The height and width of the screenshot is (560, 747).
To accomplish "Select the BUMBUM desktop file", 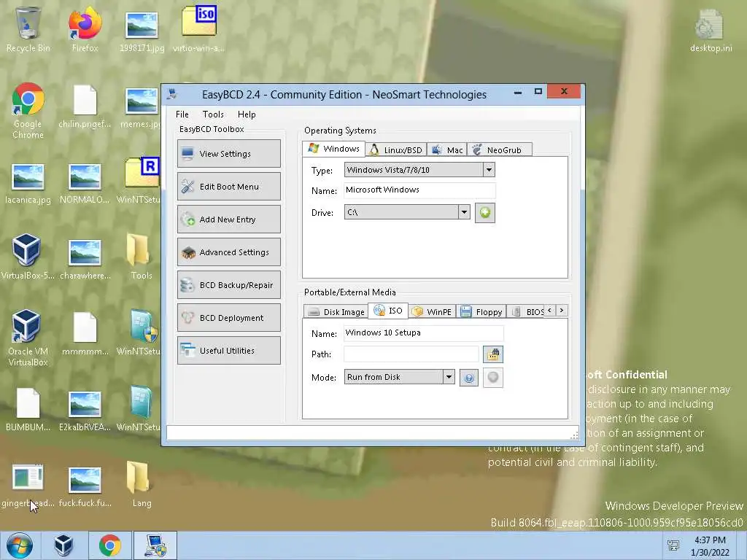I will click(x=28, y=410).
